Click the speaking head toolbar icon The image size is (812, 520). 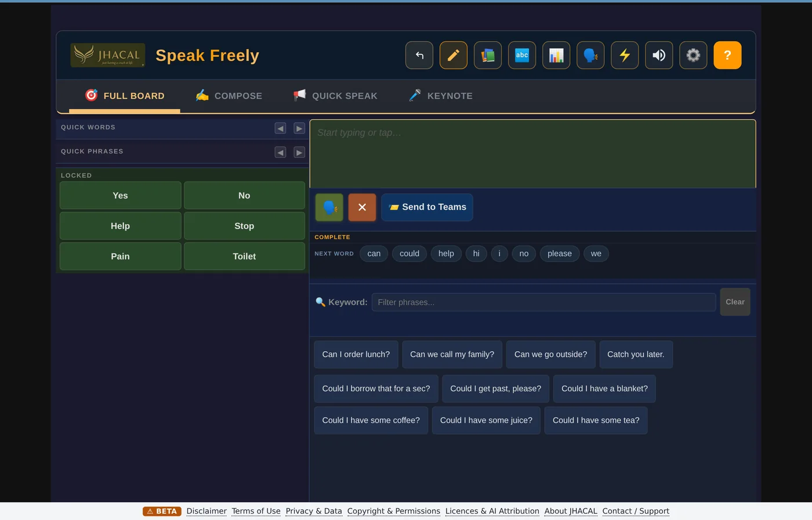tap(590, 55)
